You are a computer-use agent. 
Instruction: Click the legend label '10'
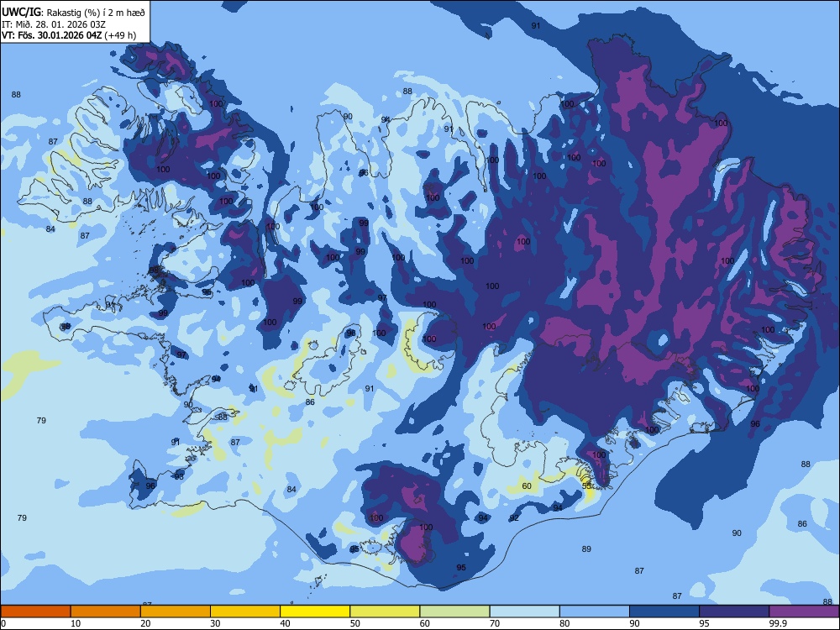[x=76, y=623]
